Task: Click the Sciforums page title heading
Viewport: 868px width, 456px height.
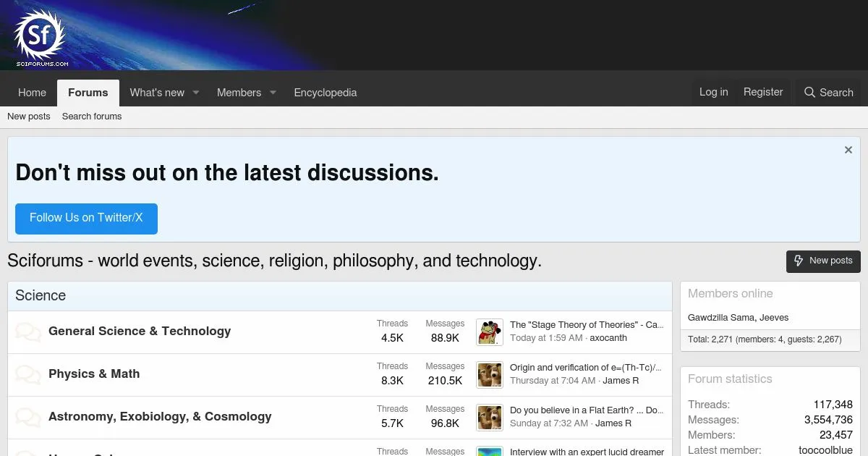Action: 274,261
